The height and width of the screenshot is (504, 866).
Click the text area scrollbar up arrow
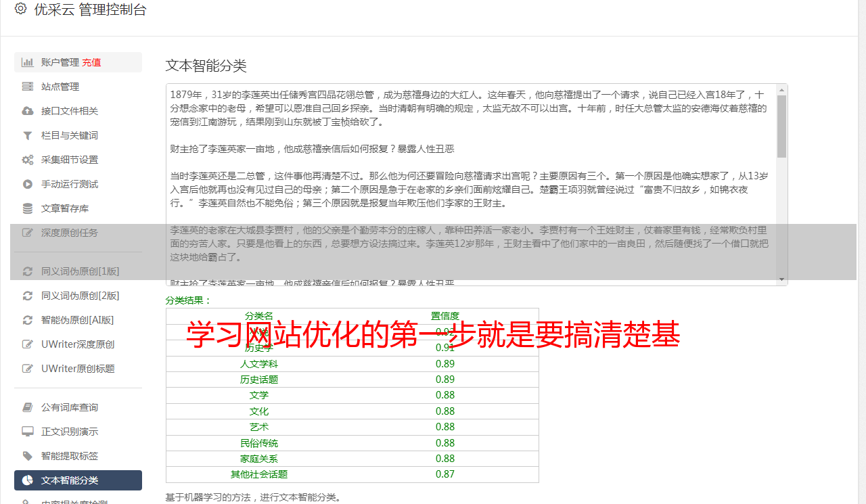782,89
